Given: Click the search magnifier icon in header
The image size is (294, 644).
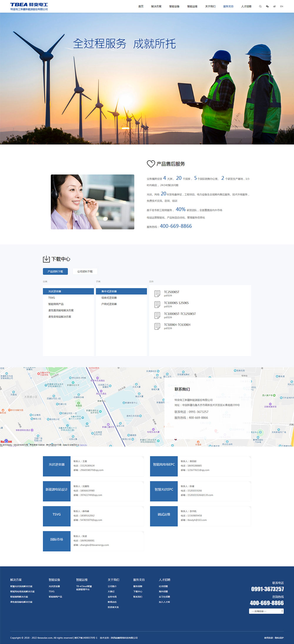Looking at the screenshot, I should pyautogui.click(x=260, y=6).
